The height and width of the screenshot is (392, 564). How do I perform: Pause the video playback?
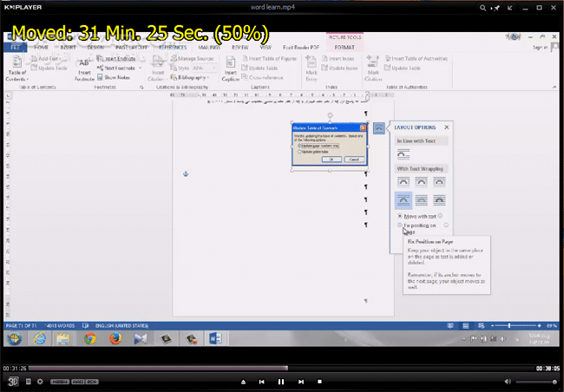pos(281,382)
